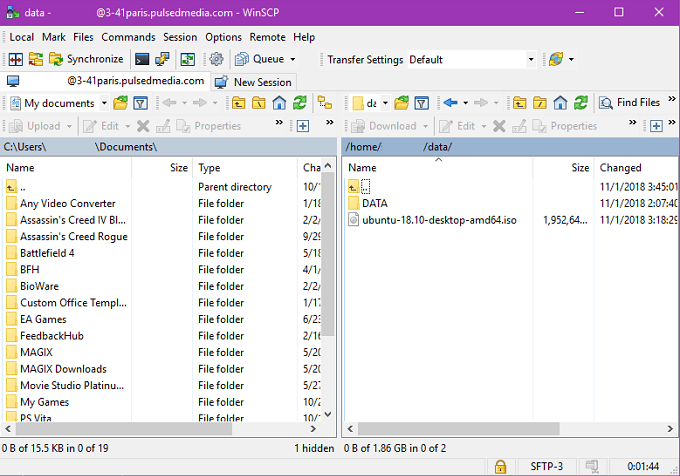This screenshot has height=476, width=680.
Task: Expand the Transfer Settings dropdown
Action: pos(531,59)
